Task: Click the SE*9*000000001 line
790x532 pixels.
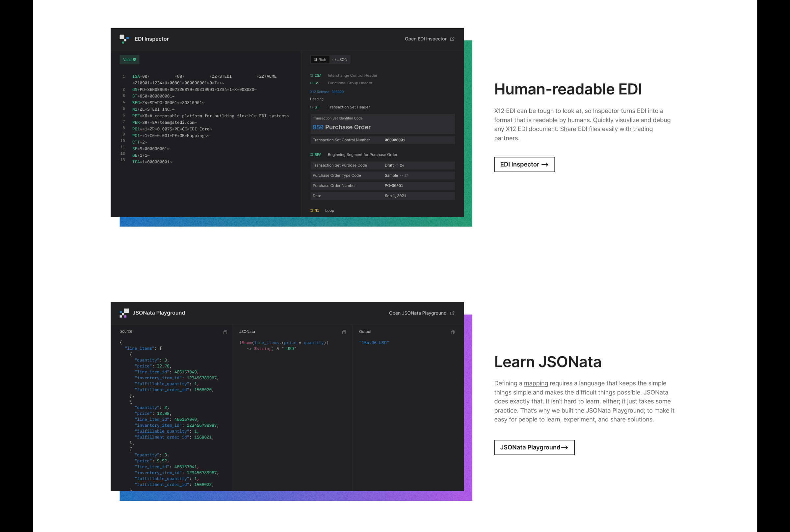Action: click(151, 149)
